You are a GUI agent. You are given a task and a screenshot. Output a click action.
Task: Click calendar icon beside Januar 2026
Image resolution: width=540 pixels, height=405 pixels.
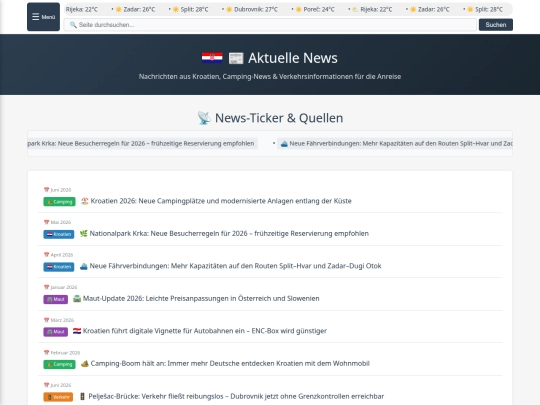[46, 287]
